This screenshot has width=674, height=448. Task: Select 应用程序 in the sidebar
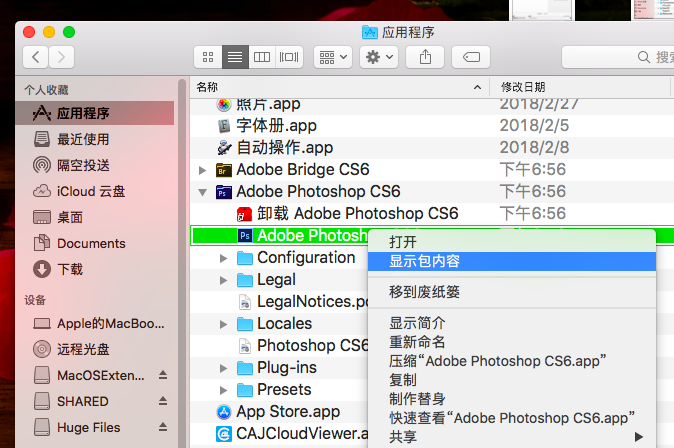pos(95,113)
